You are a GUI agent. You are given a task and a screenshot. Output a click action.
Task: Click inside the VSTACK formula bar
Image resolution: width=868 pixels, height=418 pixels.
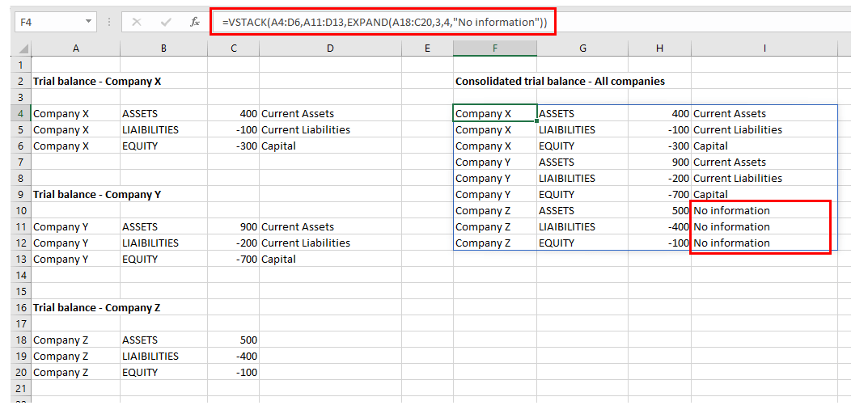(531, 23)
